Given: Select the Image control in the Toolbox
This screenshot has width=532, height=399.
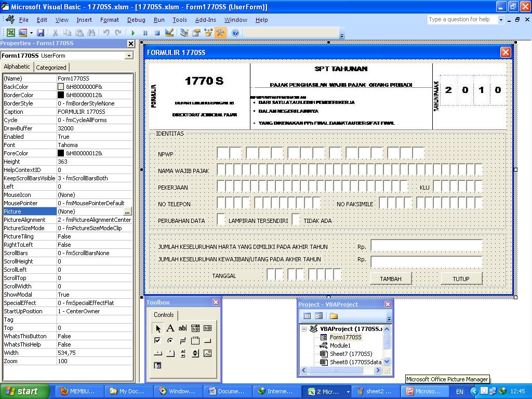Looking at the screenshot, I should tap(207, 353).
